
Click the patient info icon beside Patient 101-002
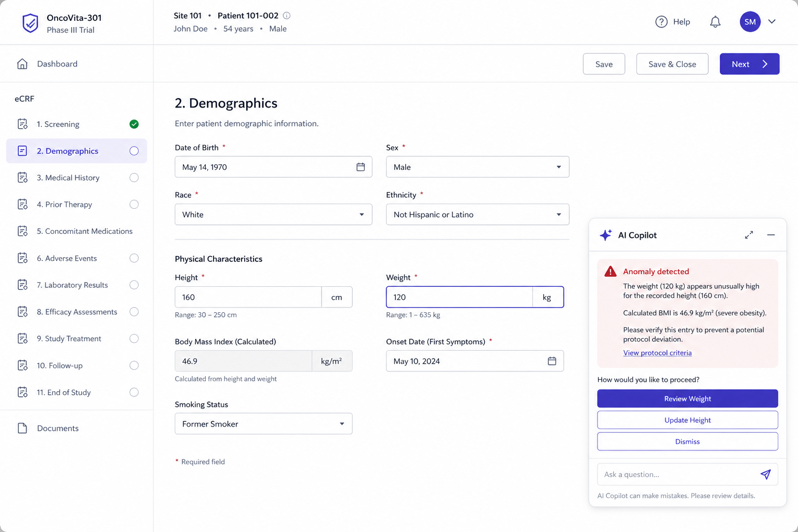[x=286, y=16]
